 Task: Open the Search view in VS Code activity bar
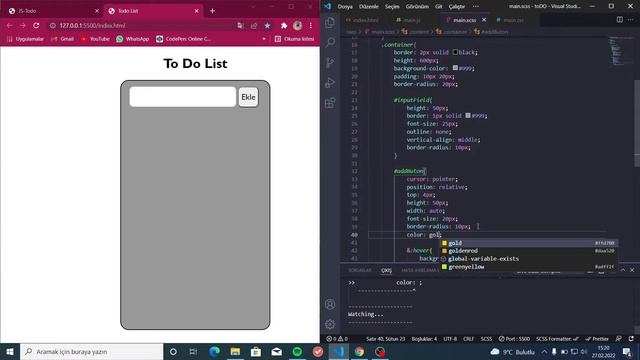(x=330, y=42)
